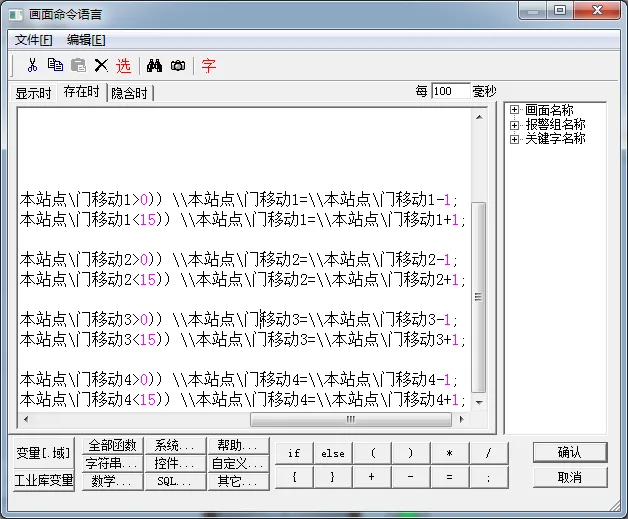Insert the else keyword
This screenshot has height=519, width=628.
[333, 453]
